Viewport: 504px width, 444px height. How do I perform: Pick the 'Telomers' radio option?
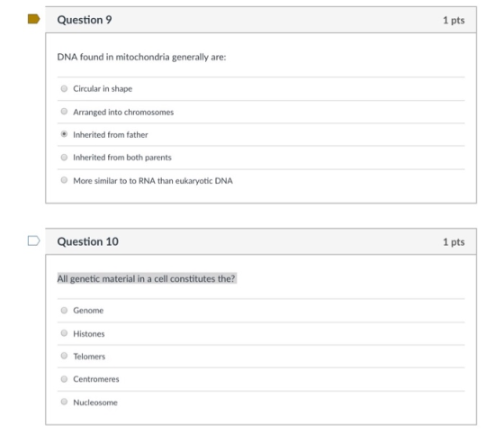click(64, 356)
